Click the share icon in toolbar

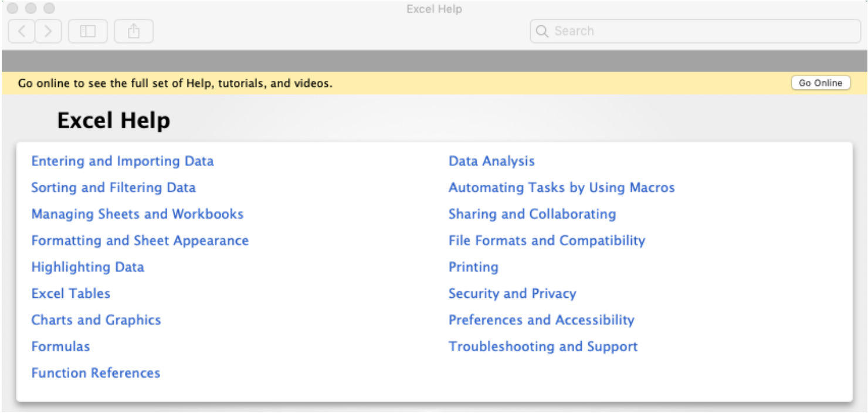pos(134,31)
